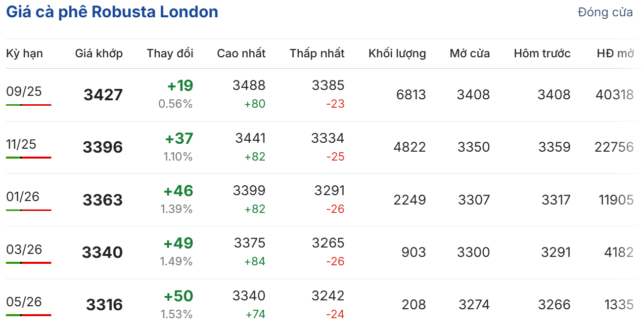Click the 3316 matched price for 05/26
The image size is (644, 330).
coord(104,305)
